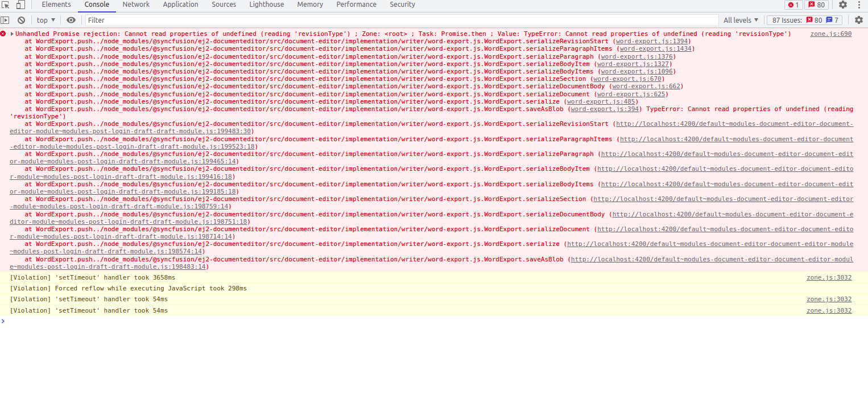Screen dimensions: 868x410
Task: Open the three-dot customize DevTools menu
Action: pyautogui.click(x=859, y=5)
